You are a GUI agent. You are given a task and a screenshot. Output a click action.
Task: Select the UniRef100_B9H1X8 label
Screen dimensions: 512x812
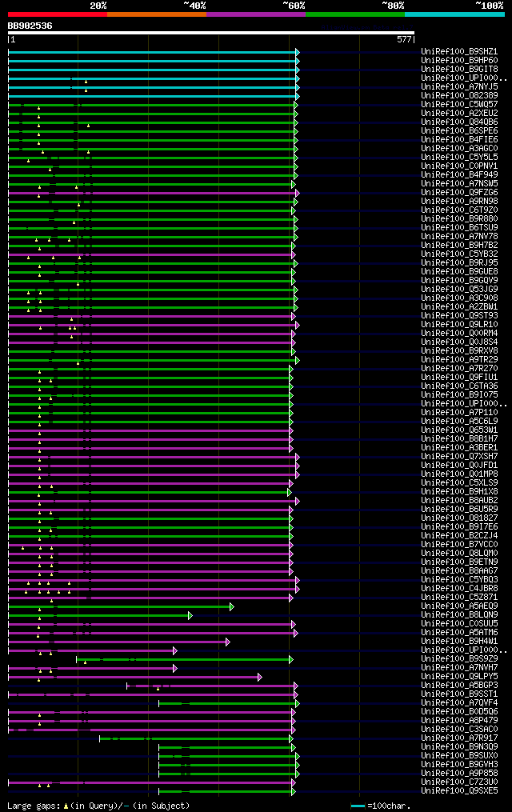[459, 492]
